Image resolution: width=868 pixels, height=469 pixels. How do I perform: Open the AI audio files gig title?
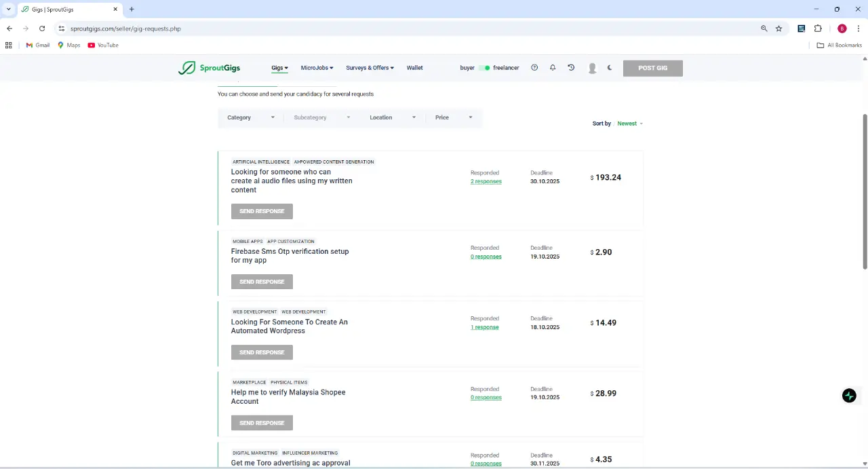coord(292,181)
